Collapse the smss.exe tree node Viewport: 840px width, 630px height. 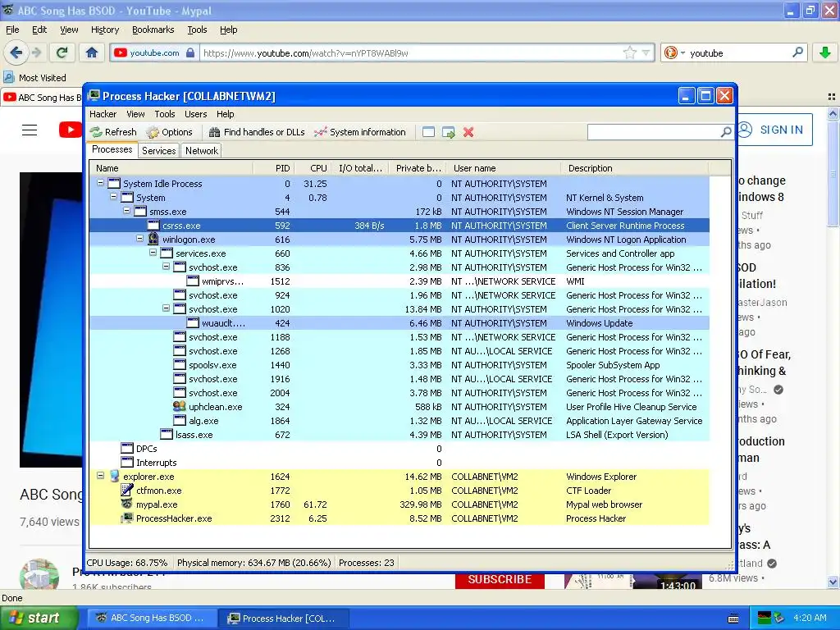[x=126, y=211]
